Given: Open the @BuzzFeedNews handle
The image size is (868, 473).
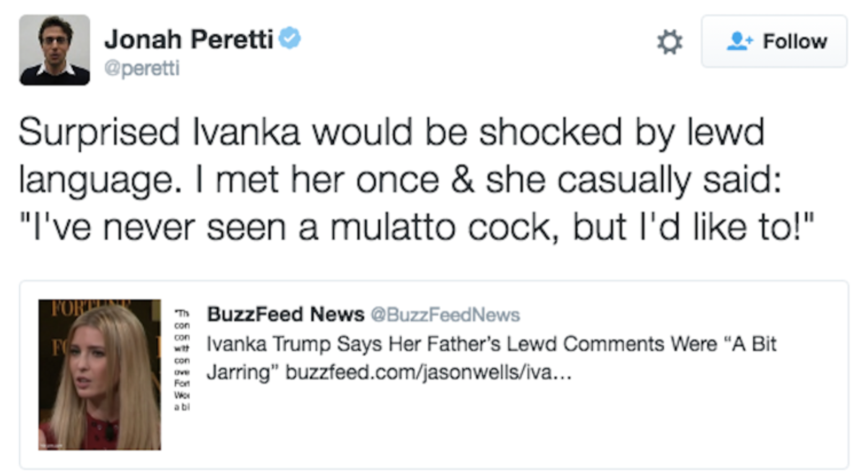Looking at the screenshot, I should coord(445,315).
